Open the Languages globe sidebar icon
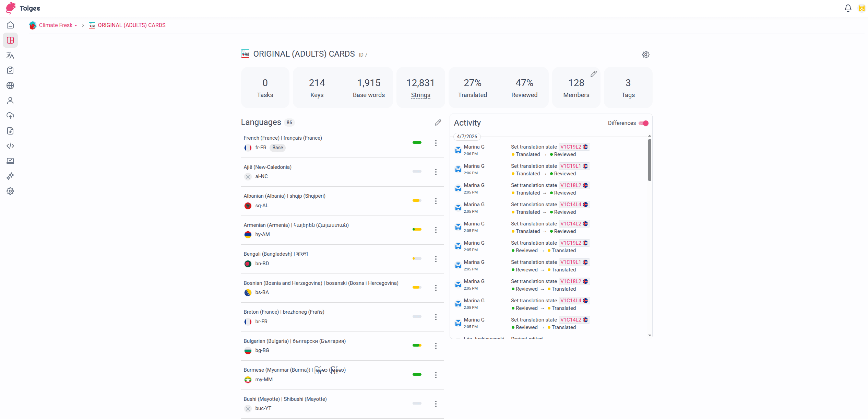 coord(10,85)
